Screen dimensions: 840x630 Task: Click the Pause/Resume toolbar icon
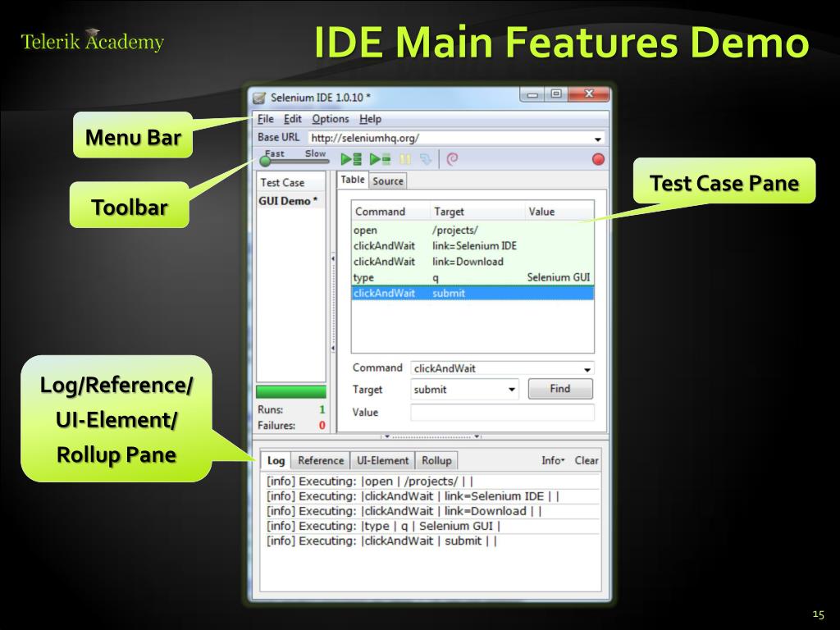pyautogui.click(x=405, y=159)
